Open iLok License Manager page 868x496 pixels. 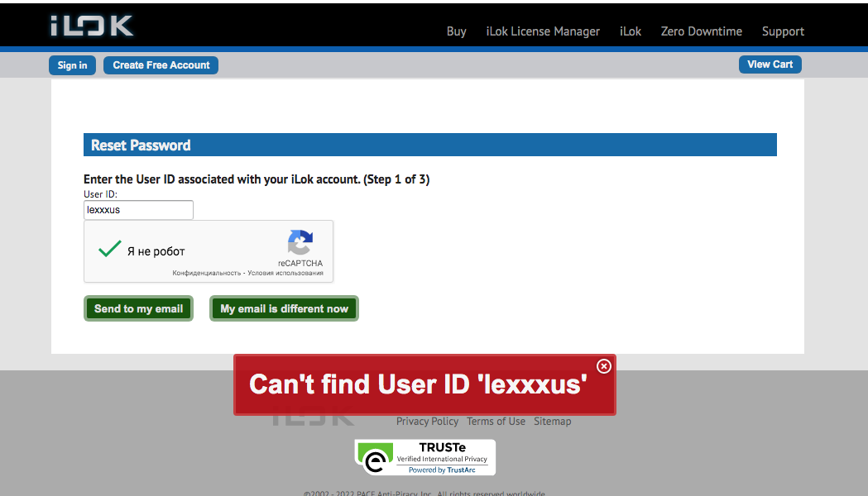[x=543, y=31]
